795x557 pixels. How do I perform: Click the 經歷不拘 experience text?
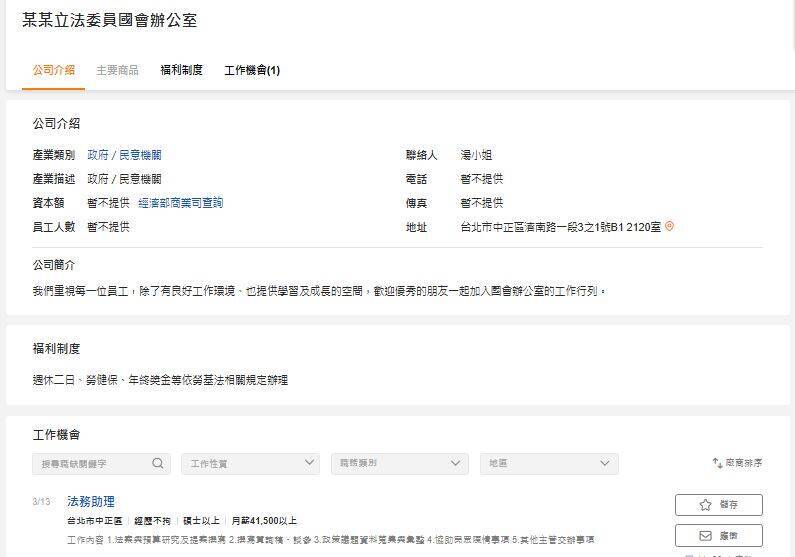152,521
